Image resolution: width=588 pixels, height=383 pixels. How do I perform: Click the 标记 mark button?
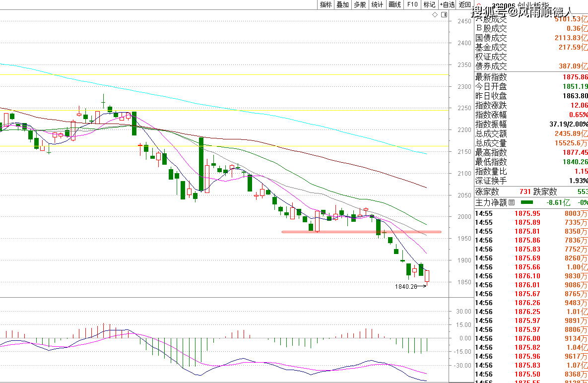429,4
